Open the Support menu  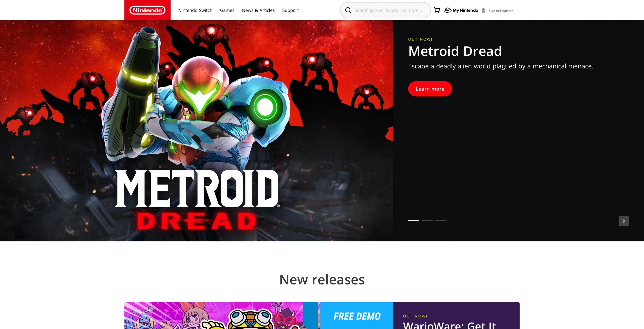tap(290, 10)
